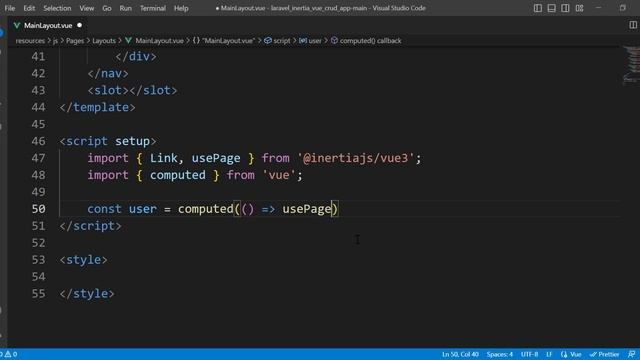This screenshot has width=640, height=360.
Task: Click the Vue icon on MainLayout.vue tab
Action: (x=17, y=25)
